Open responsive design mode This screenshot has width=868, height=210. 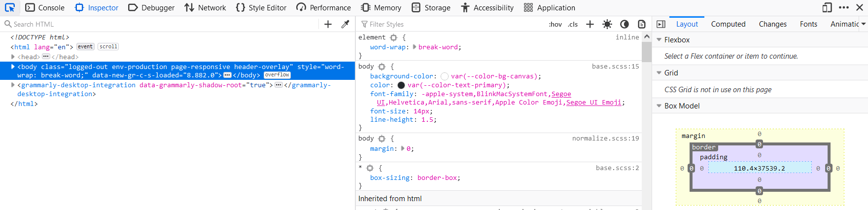[x=827, y=7]
